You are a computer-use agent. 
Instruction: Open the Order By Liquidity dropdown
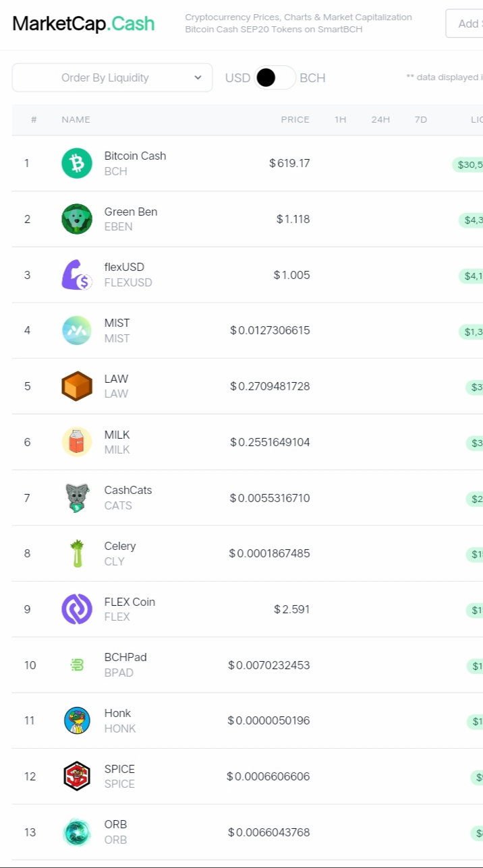112,77
